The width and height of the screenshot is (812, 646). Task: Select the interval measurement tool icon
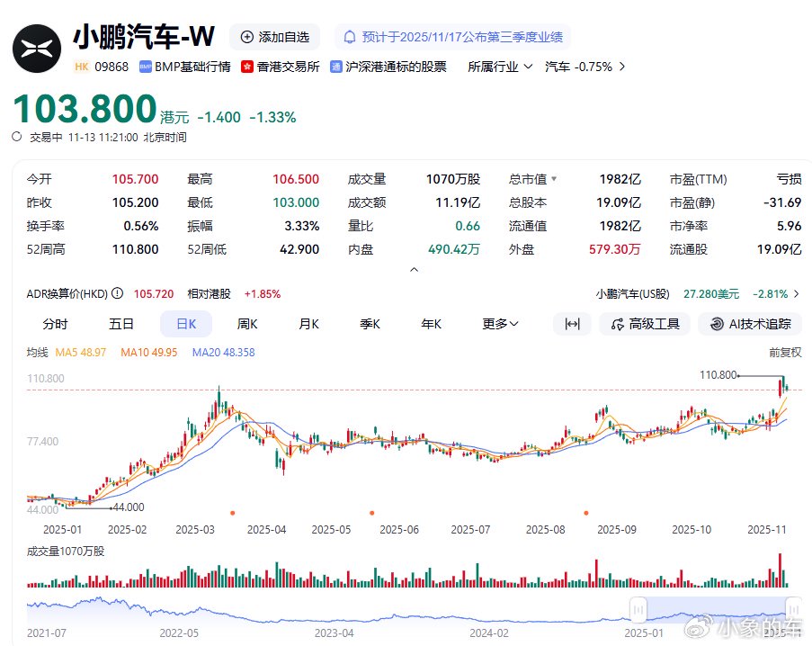click(572, 324)
